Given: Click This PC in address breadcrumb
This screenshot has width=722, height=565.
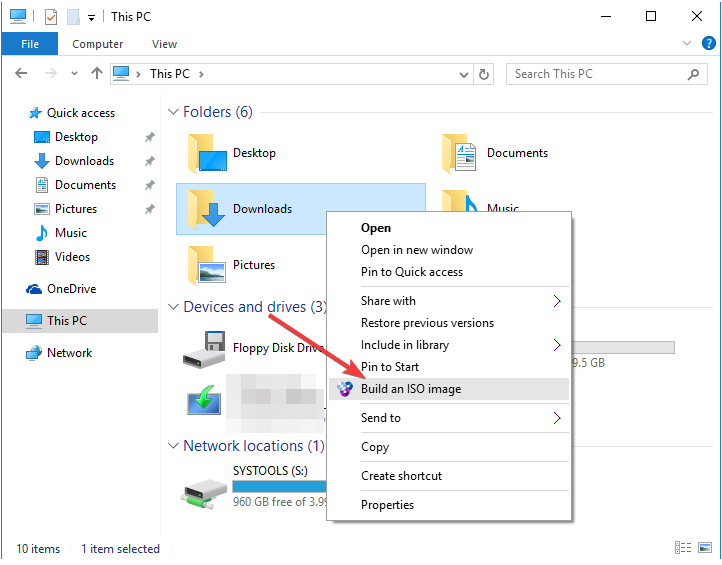Looking at the screenshot, I should 170,74.
